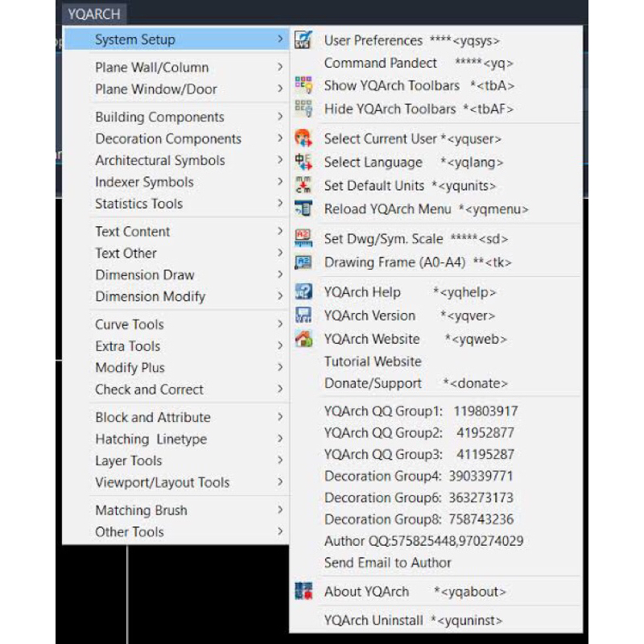This screenshot has width=644, height=644.
Task: Click Decoration Group8: 758743236
Action: [x=436, y=519]
